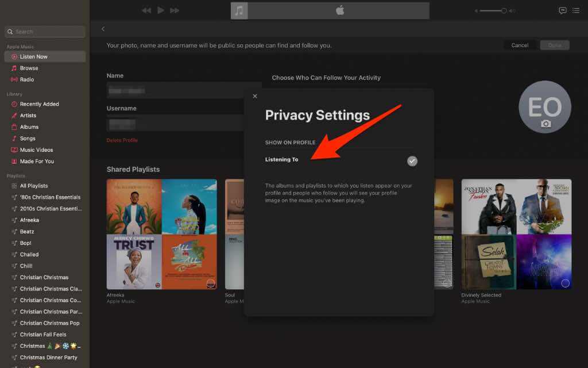Show the Up Next queue list
Image resolution: width=588 pixels, height=368 pixels.
(x=575, y=10)
